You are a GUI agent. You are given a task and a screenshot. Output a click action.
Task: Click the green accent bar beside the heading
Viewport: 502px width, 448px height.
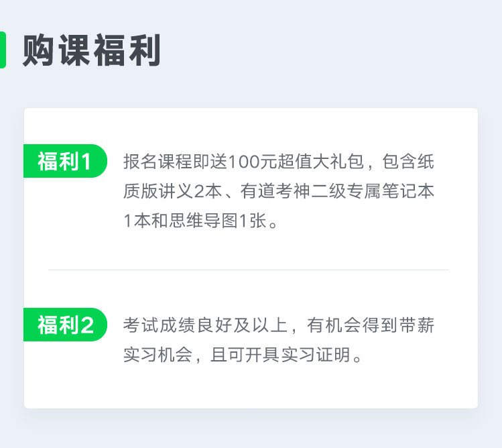3,50
